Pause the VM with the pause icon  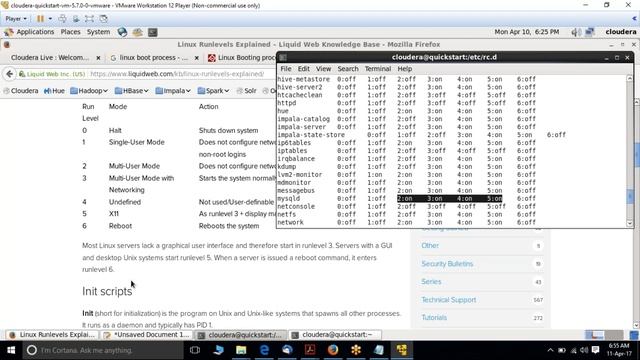40,19
